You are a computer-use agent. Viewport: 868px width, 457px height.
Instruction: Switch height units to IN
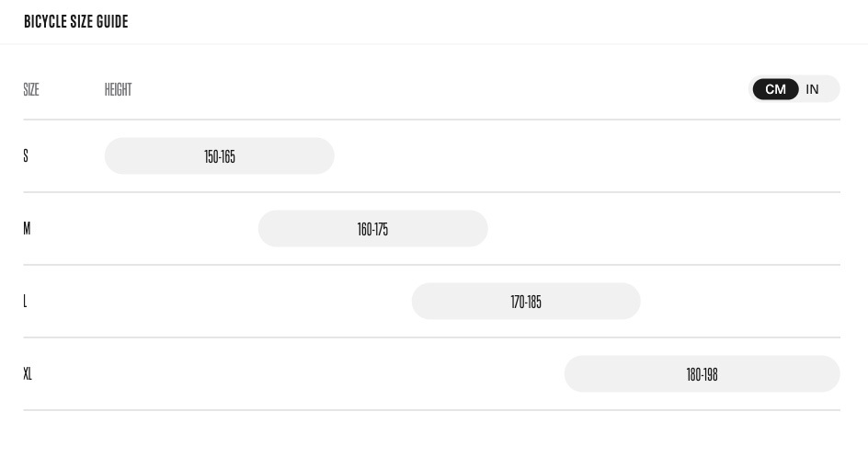(812, 89)
